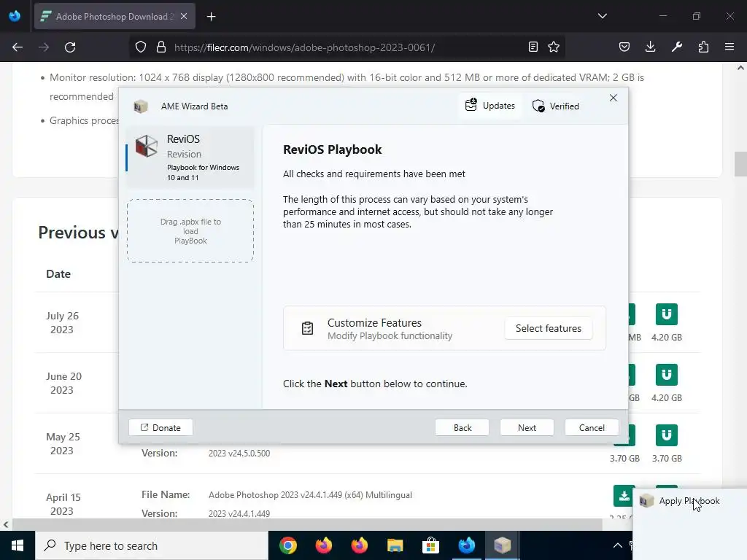Viewport: 747px width, 560px height.
Task: Click the Photoshop 2023 v24.4.1.449 file name
Action: (x=310, y=495)
